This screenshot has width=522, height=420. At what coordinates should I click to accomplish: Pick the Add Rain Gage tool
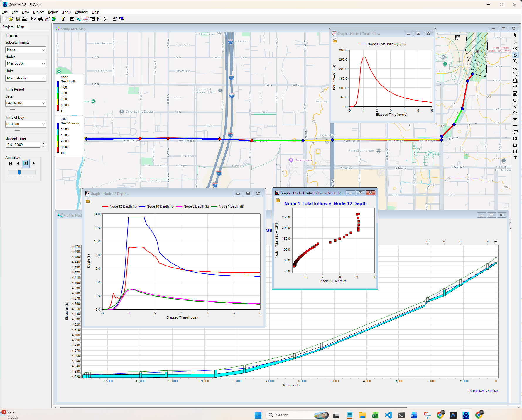[x=515, y=87]
